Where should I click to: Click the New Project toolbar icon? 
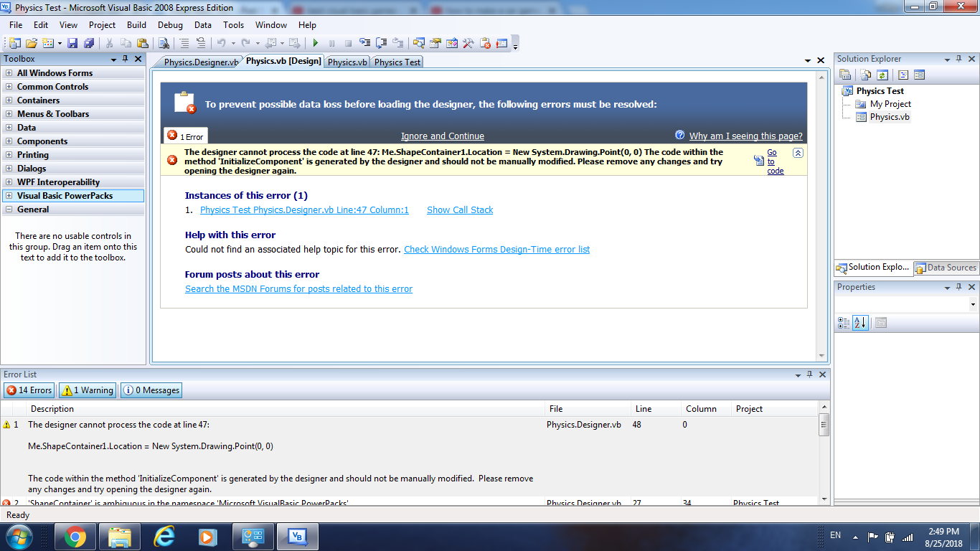[14, 43]
